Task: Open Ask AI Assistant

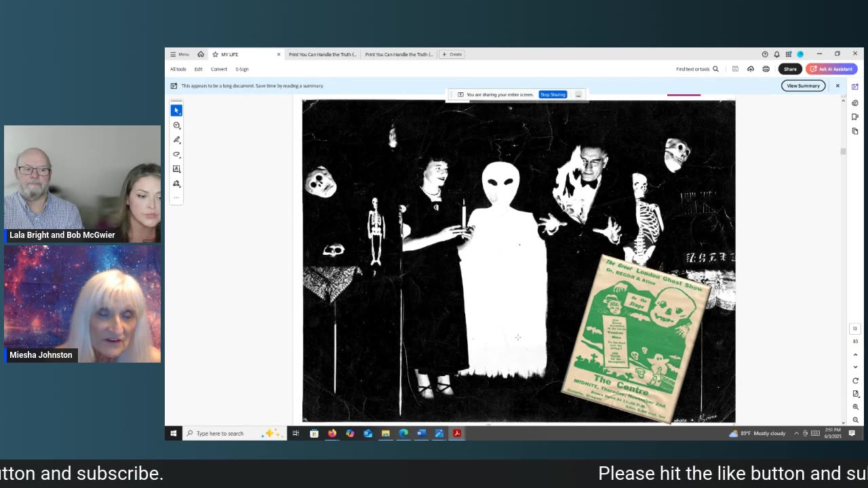Action: point(831,69)
